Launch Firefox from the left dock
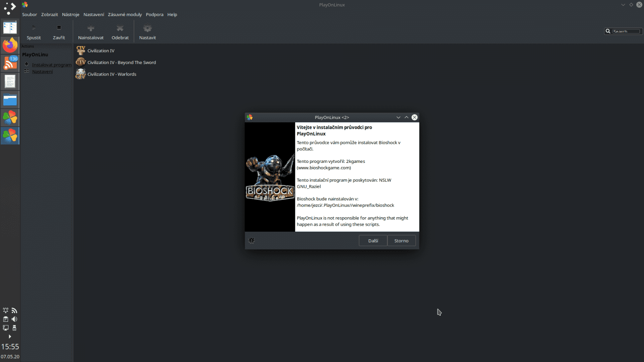The image size is (644, 362). tap(10, 45)
